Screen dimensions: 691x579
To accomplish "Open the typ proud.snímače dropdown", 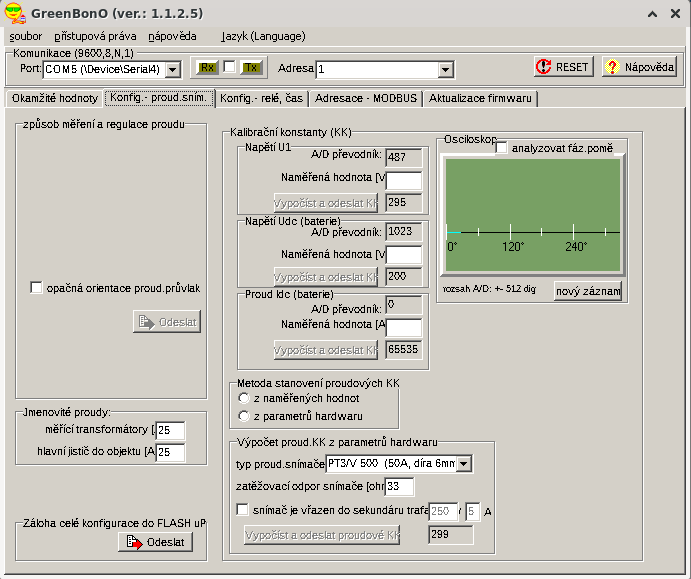I will [x=463, y=464].
